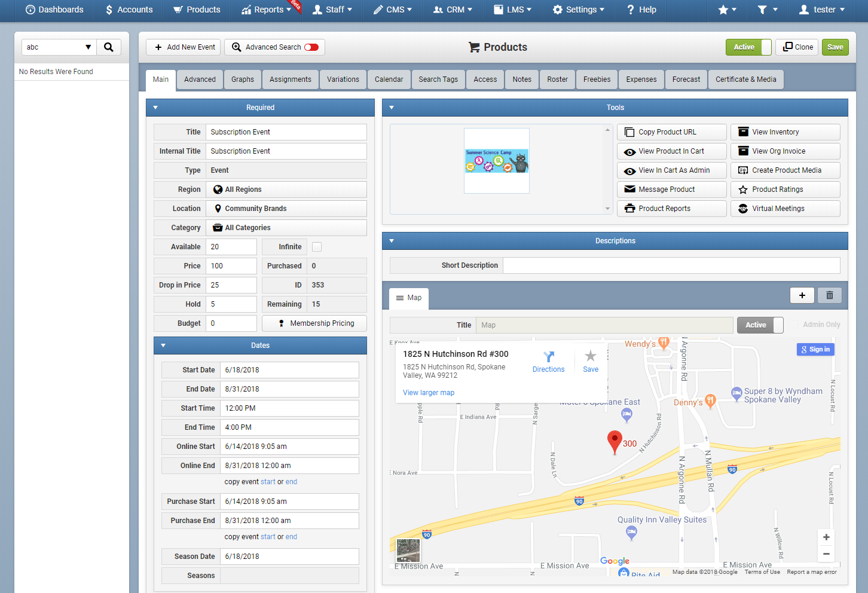Click the Start Date field

coord(289,370)
